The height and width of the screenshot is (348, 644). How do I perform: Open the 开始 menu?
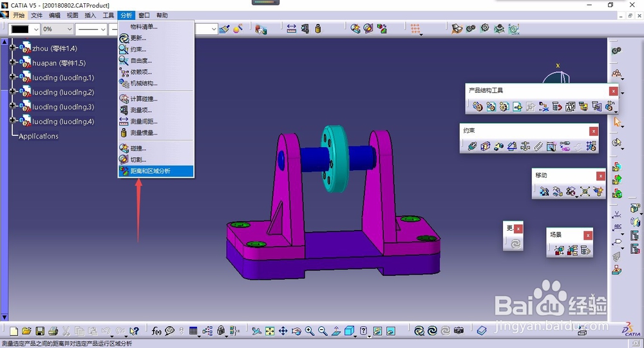pyautogui.click(x=19, y=15)
